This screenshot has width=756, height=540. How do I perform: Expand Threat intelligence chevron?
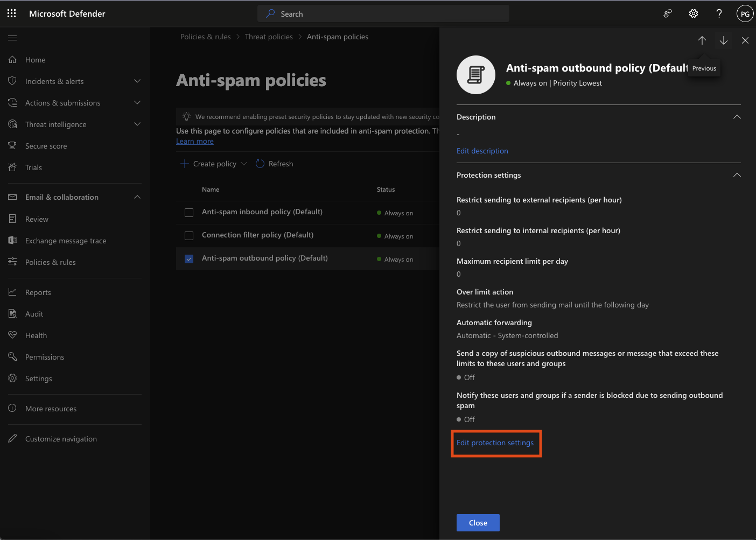click(x=137, y=124)
